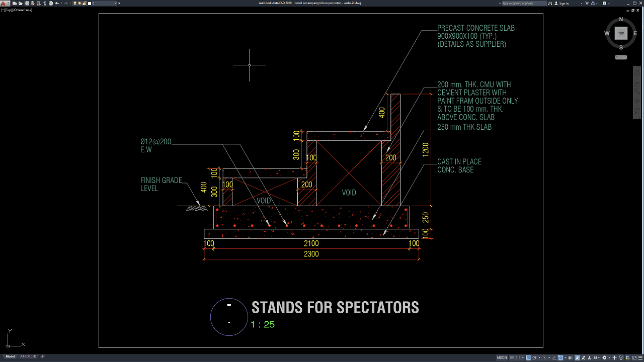This screenshot has width=644, height=362.
Task: Click the Help question mark icon
Action: (x=604, y=3)
